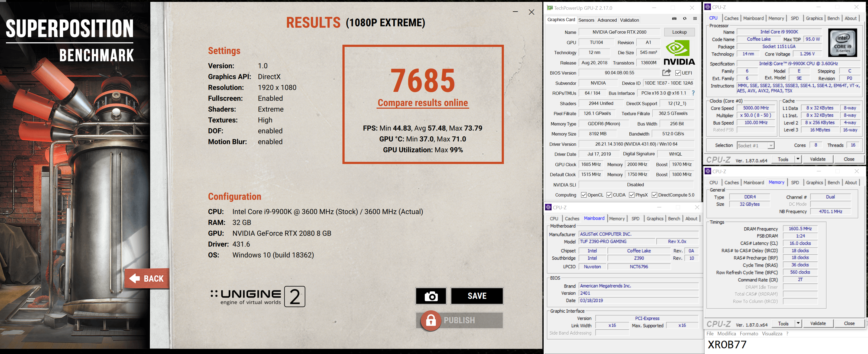Open the Formato menu in Notepad
The width and height of the screenshot is (868, 354).
tap(749, 333)
